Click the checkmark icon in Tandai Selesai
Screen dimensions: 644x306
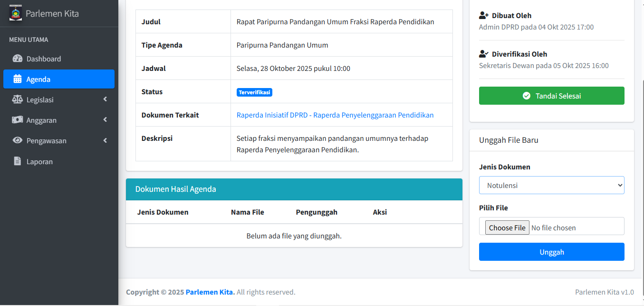click(x=527, y=96)
